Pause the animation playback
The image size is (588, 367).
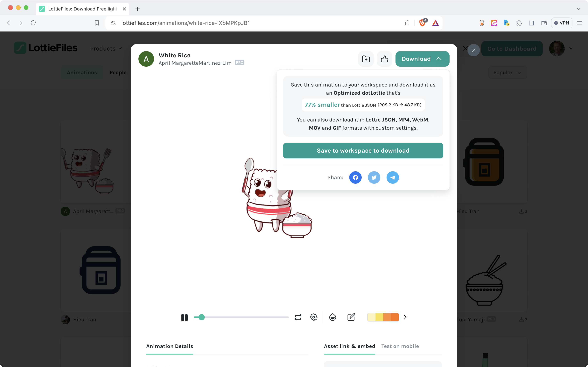(x=184, y=317)
